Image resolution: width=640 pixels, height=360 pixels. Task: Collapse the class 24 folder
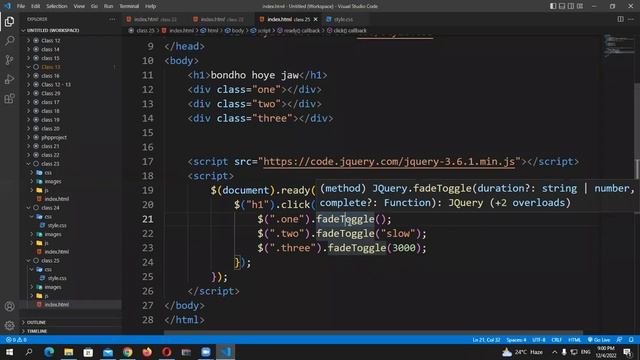(50, 208)
